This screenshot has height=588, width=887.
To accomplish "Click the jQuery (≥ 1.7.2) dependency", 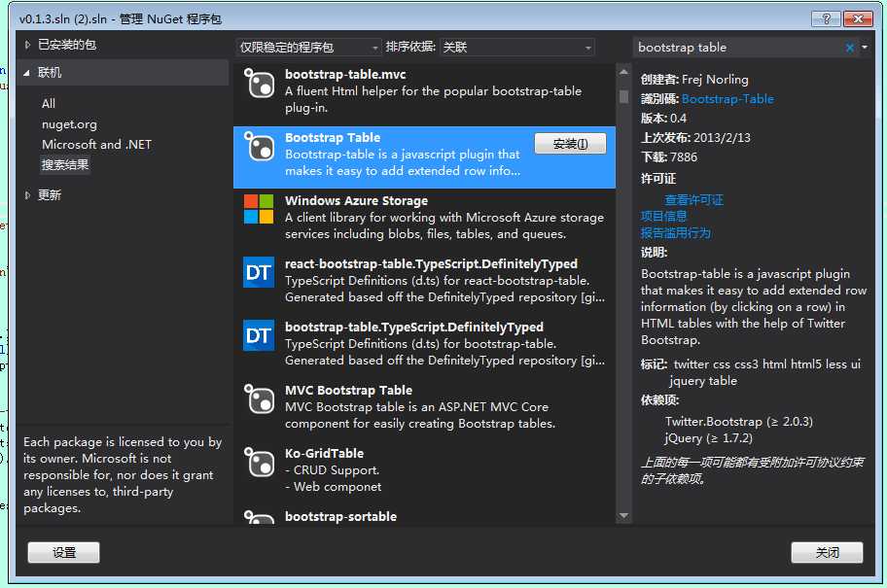I will tap(709, 438).
